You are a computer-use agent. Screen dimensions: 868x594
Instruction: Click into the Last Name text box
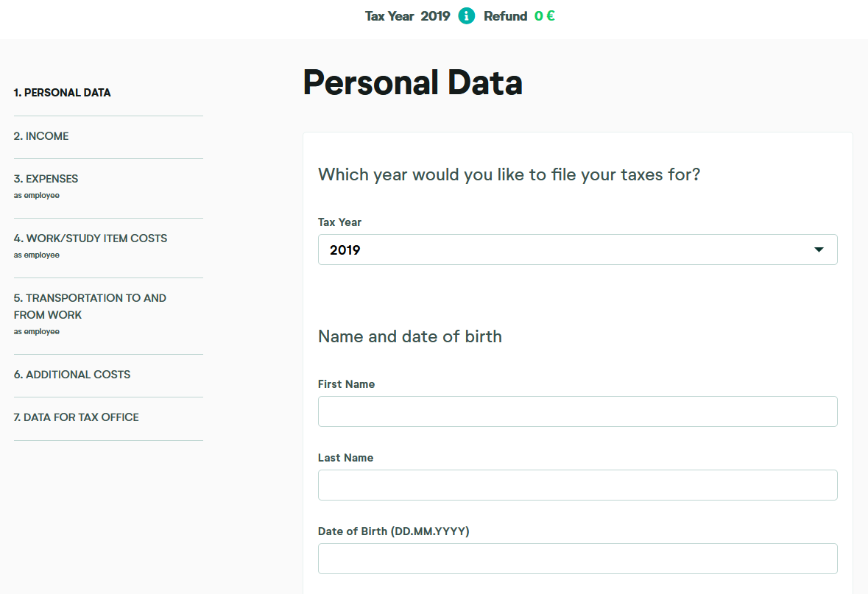577,485
